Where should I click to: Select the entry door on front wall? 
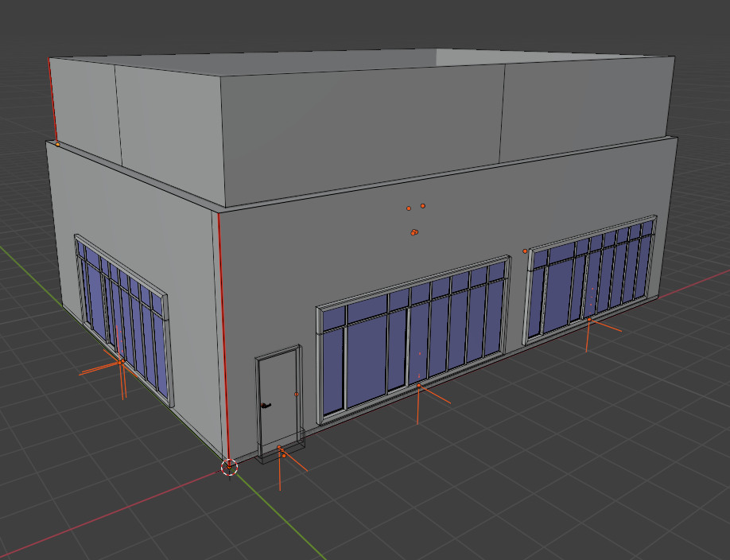(x=279, y=400)
